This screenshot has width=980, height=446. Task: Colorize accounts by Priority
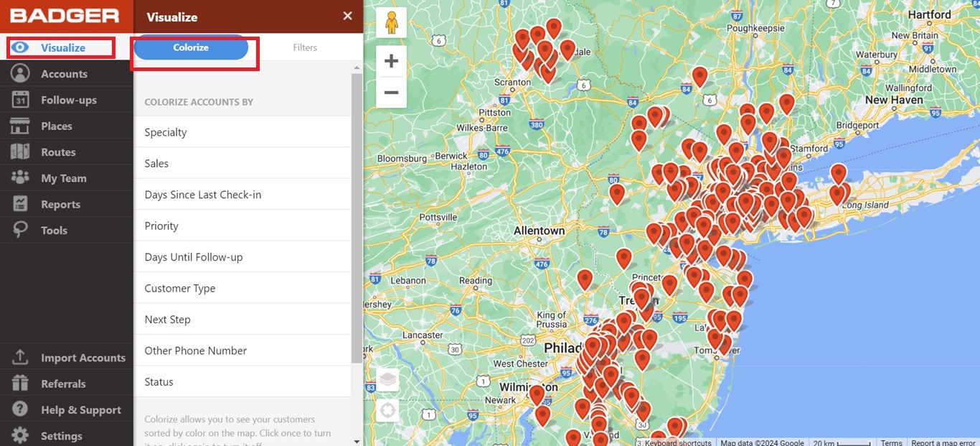click(x=242, y=226)
